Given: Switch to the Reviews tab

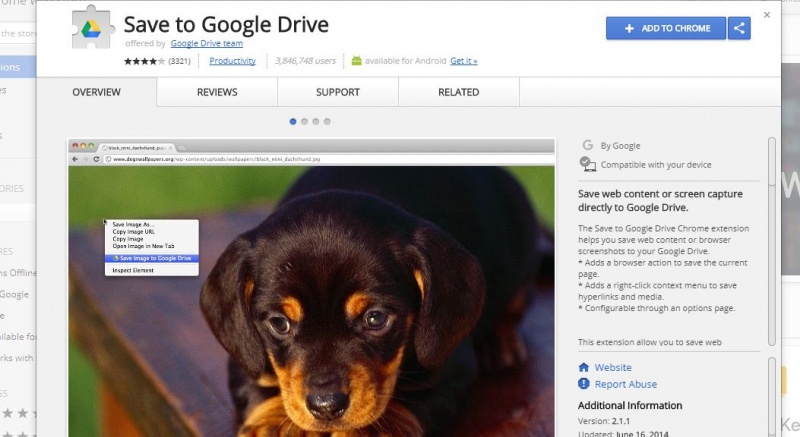Looking at the screenshot, I should point(217,92).
